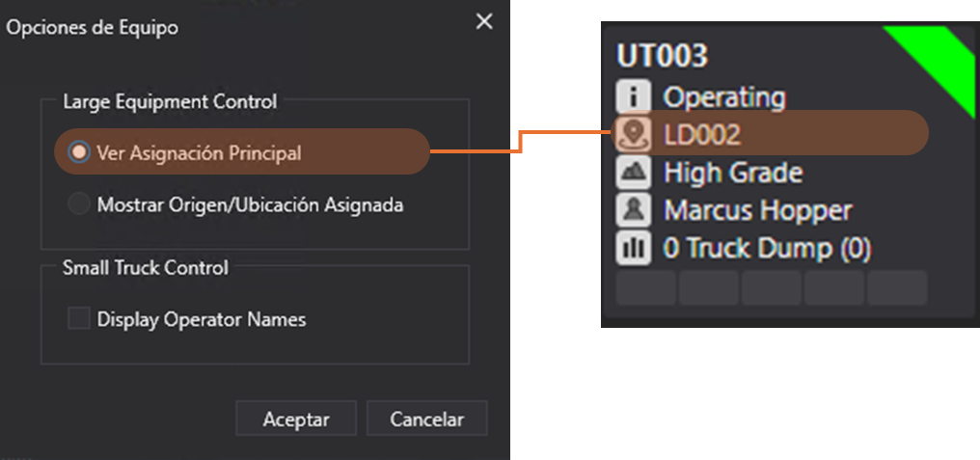Viewport: 980px width, 460px height.
Task: Click the Marcus Hopper operator name
Action: click(x=757, y=210)
